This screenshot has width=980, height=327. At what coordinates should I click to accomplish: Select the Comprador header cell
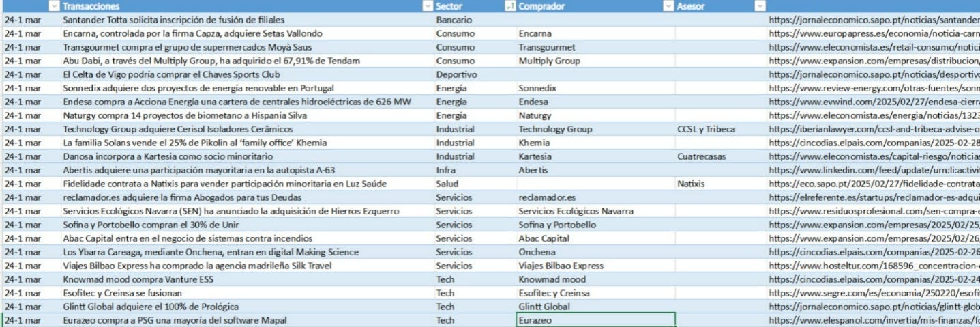point(595,6)
